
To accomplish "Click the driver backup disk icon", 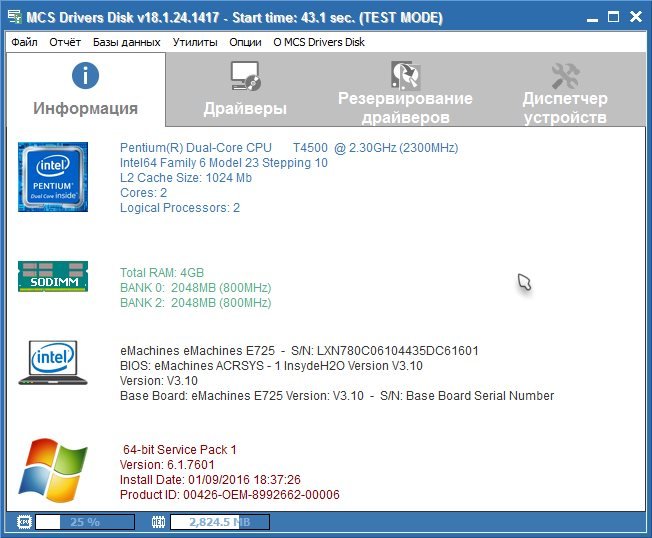I will [x=405, y=75].
